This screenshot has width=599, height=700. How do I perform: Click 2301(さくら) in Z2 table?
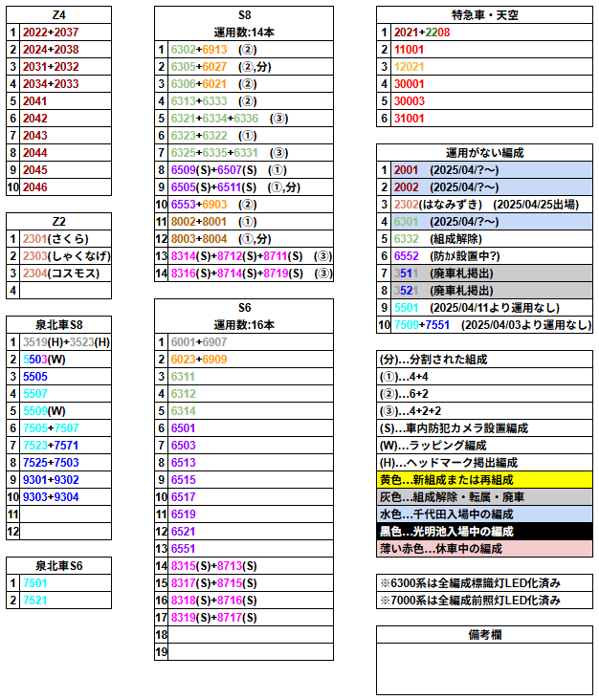pos(65,239)
